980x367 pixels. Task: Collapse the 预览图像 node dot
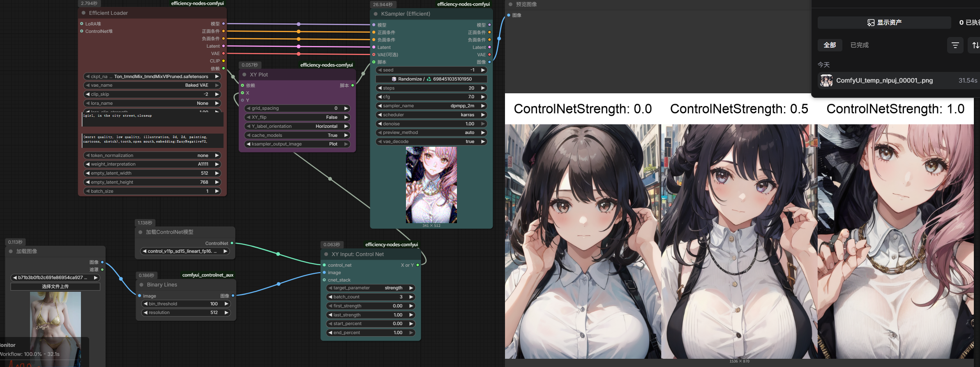511,5
